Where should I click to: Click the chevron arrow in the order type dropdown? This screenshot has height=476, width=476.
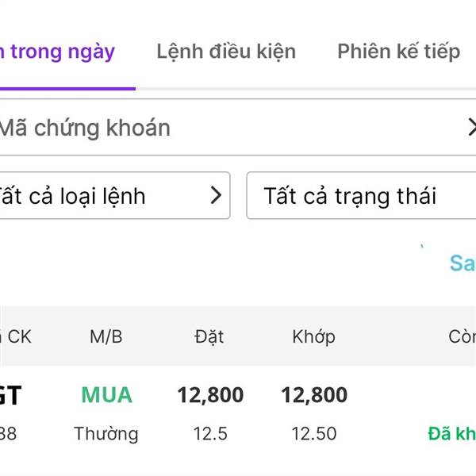215,196
